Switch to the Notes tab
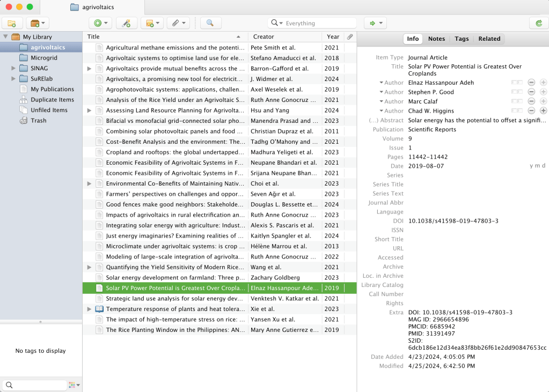The height and width of the screenshot is (392, 549). pos(436,39)
